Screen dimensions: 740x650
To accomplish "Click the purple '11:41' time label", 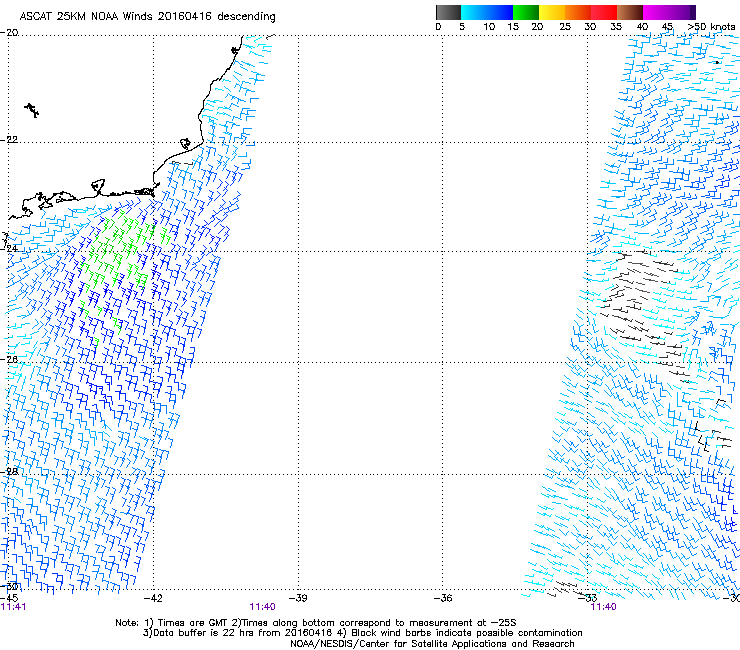I will click(13, 607).
